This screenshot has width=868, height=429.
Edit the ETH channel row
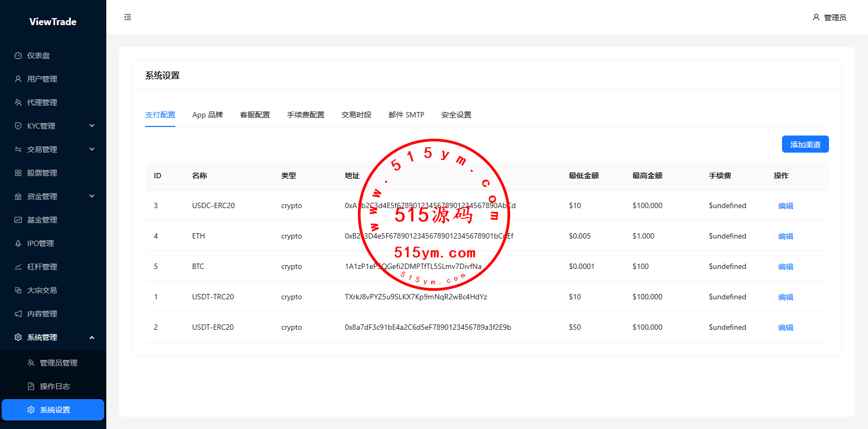tap(786, 236)
